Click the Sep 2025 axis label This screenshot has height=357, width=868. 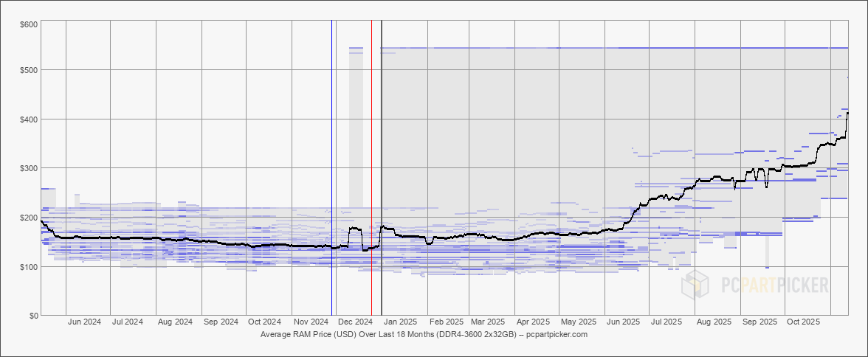pyautogui.click(x=760, y=322)
